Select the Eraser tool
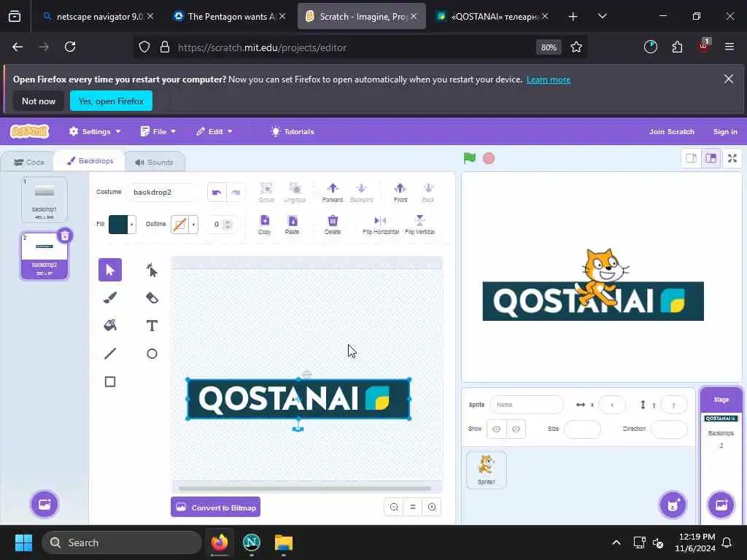 pos(152,298)
